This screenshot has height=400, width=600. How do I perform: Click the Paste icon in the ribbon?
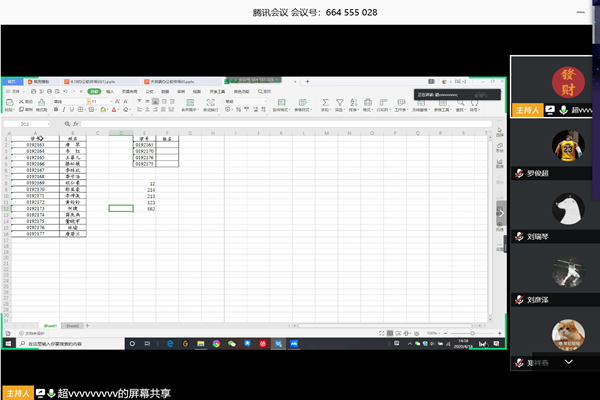[x=9, y=102]
